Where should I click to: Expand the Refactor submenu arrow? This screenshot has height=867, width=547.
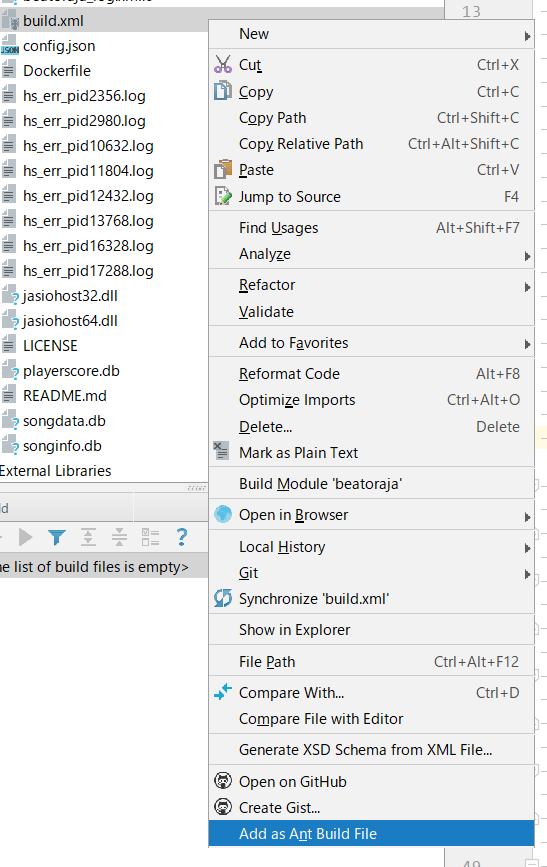coord(527,287)
